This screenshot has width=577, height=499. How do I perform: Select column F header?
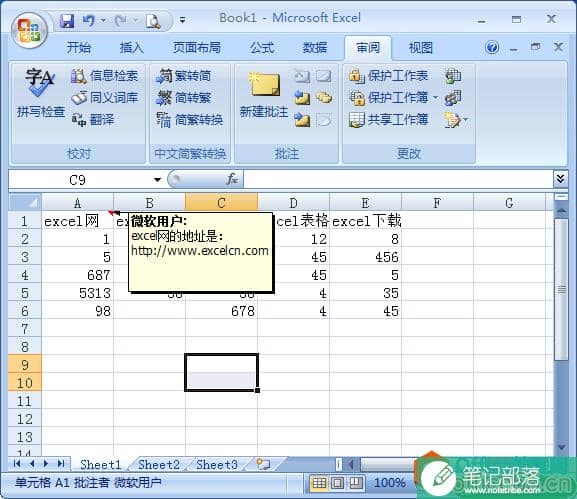tap(437, 203)
